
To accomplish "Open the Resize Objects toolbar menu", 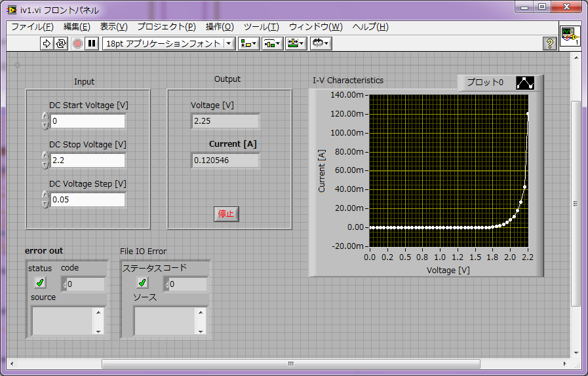I will pos(296,43).
